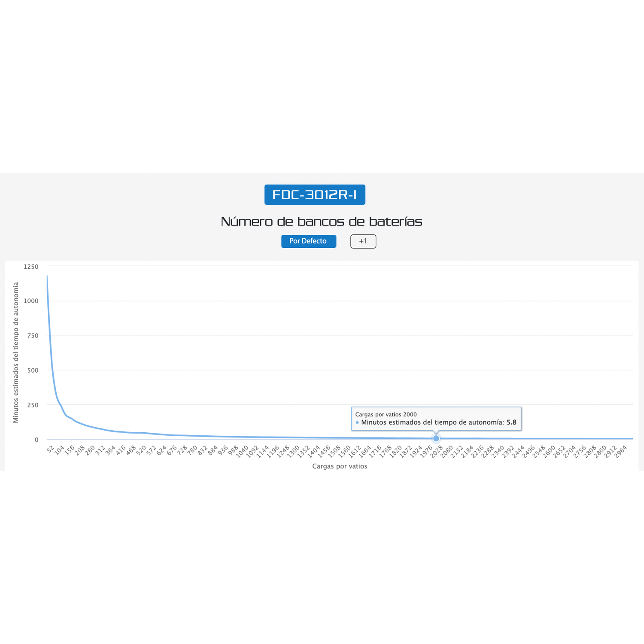Click the 2496 label on the x-axis
Image resolution: width=644 pixels, height=644 pixels.
point(528,451)
